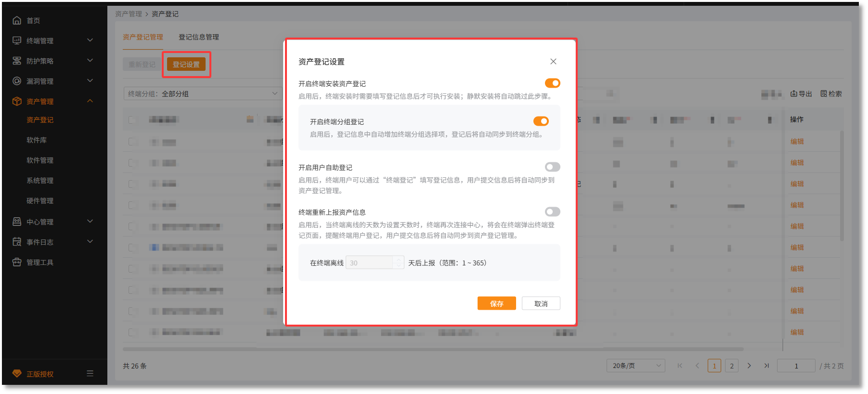This screenshot has height=394, width=868.
Task: Open 终端分组 全部分组 dropdown
Action: [x=203, y=93]
